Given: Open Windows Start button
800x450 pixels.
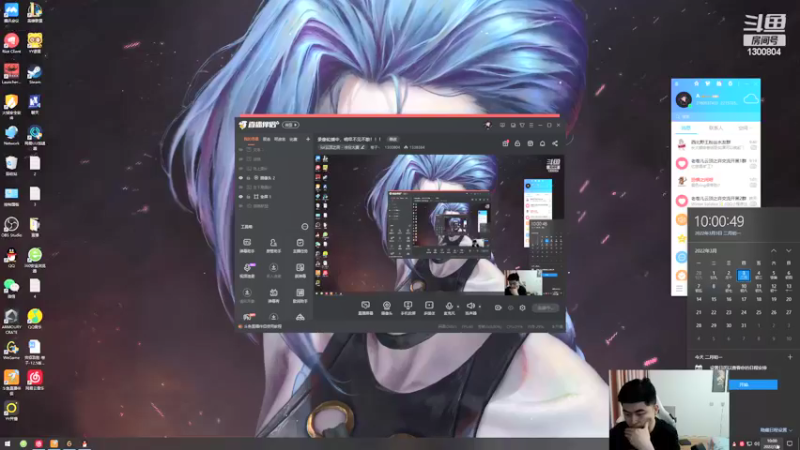Looking at the screenshot, I should (x=7, y=443).
